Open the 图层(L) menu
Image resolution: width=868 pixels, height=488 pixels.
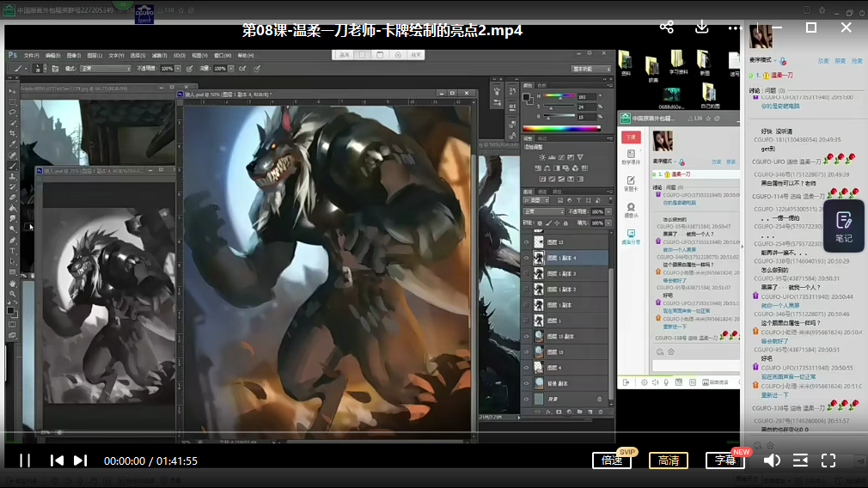(x=95, y=55)
